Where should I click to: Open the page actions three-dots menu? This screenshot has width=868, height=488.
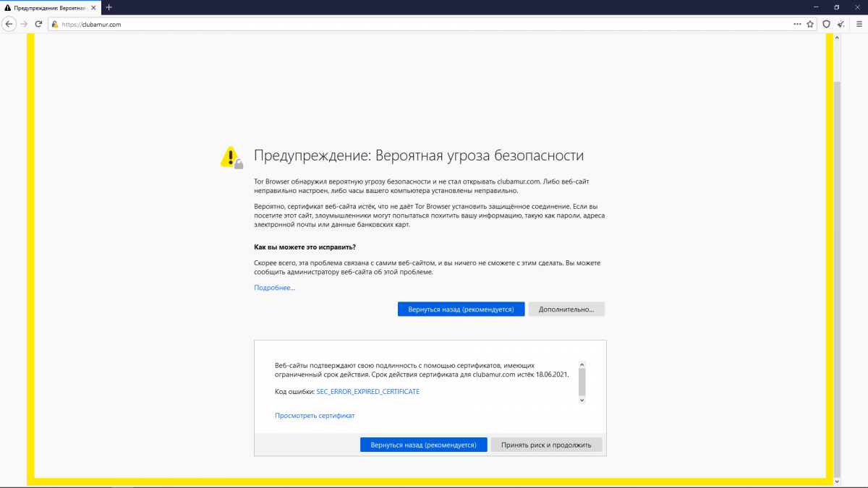point(797,24)
